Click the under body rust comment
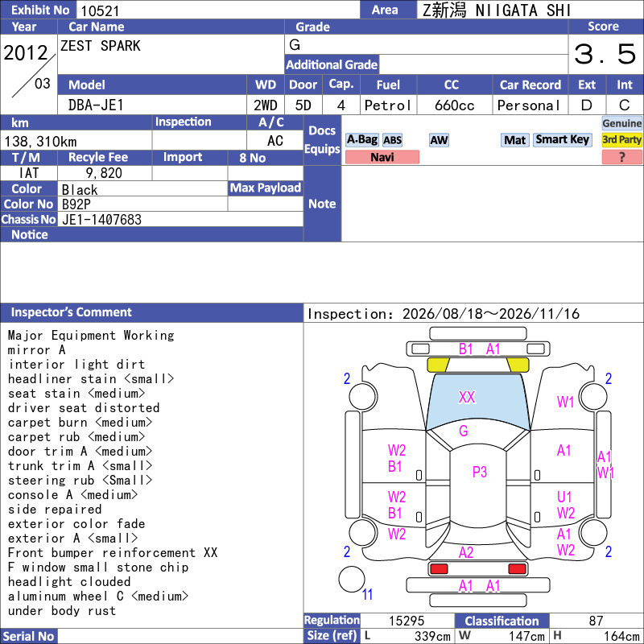The image size is (644, 644). point(62,611)
